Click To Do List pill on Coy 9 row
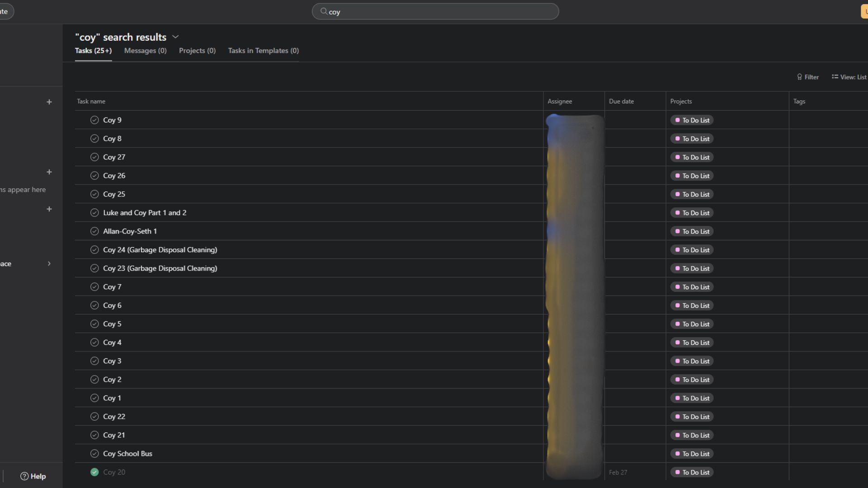 click(692, 120)
